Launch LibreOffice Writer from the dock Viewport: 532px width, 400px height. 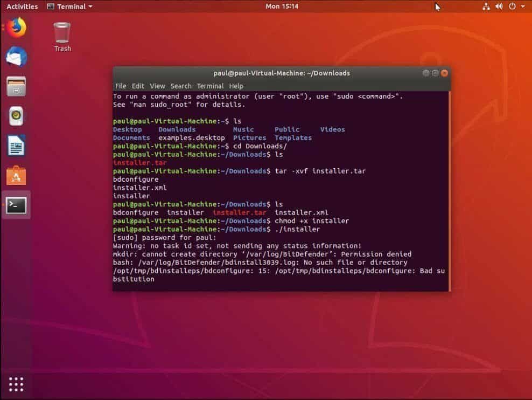click(x=16, y=146)
